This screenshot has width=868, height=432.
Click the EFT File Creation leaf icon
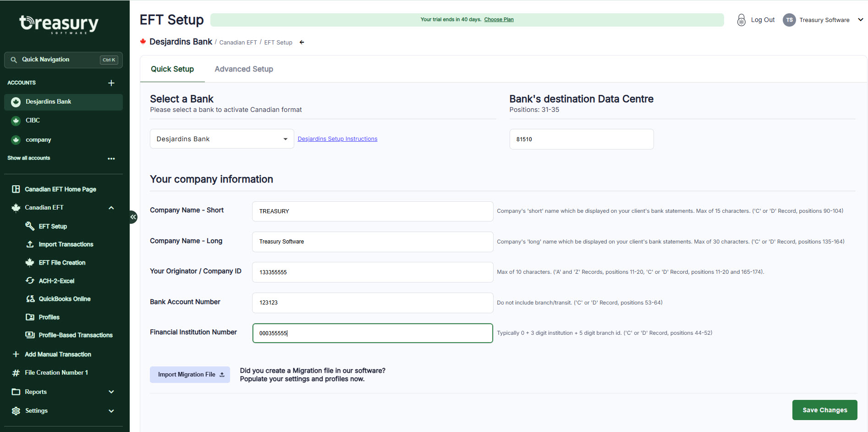coord(30,262)
